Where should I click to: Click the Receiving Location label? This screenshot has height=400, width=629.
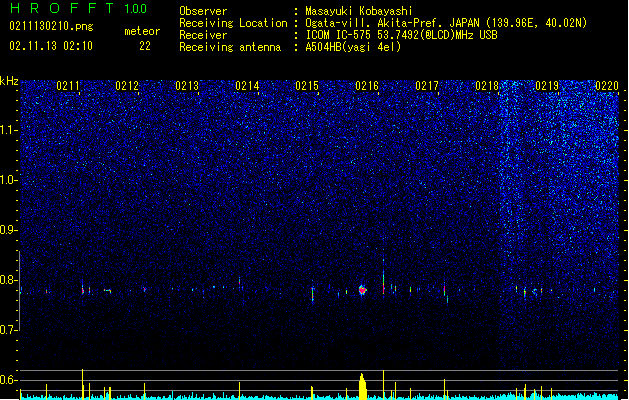point(233,23)
